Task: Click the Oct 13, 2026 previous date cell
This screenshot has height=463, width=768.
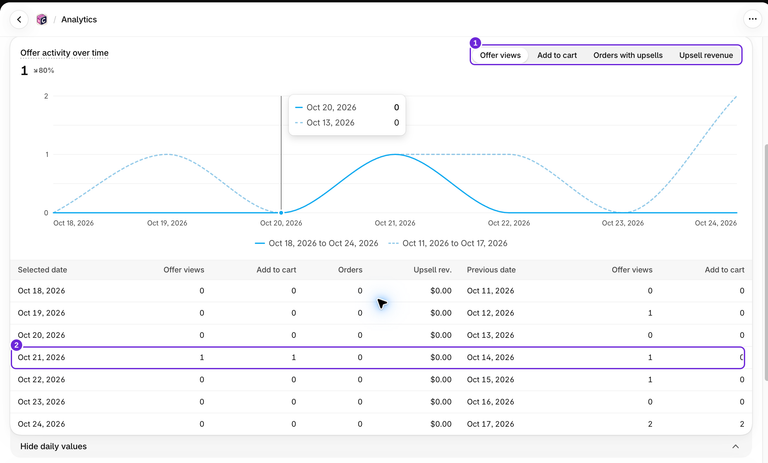Action: pos(490,335)
